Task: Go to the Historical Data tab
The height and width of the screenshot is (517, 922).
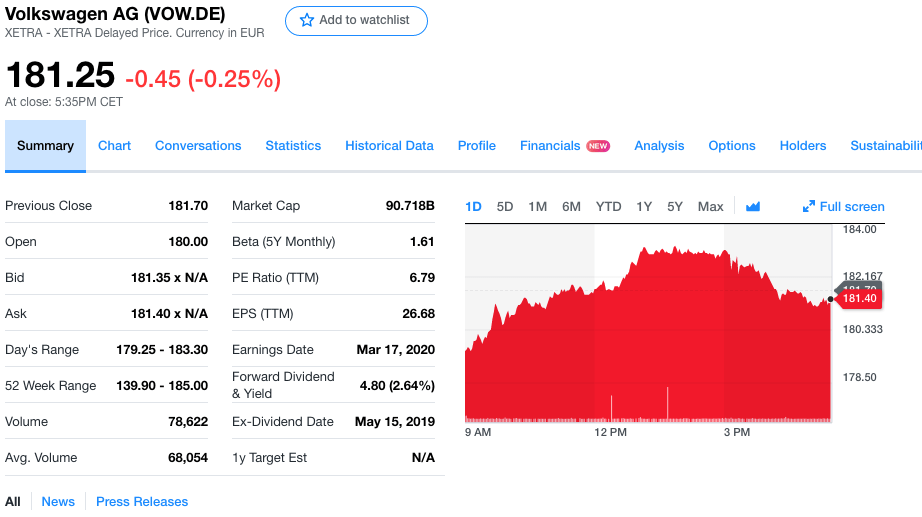Action: pyautogui.click(x=389, y=146)
